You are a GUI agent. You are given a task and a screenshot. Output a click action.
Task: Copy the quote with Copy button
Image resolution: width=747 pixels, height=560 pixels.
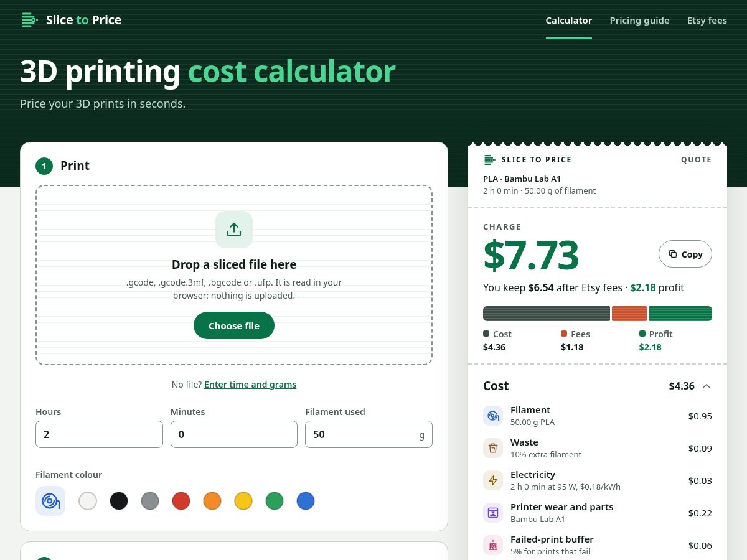coord(685,254)
